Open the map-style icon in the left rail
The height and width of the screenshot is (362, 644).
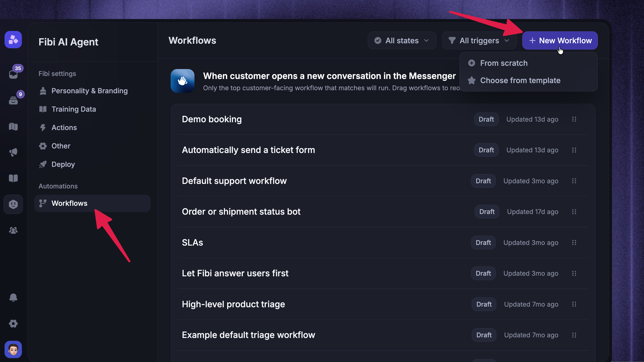[13, 127]
